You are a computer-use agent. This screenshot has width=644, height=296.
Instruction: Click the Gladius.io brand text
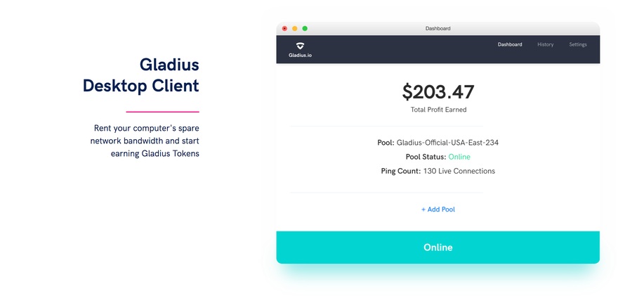point(301,55)
